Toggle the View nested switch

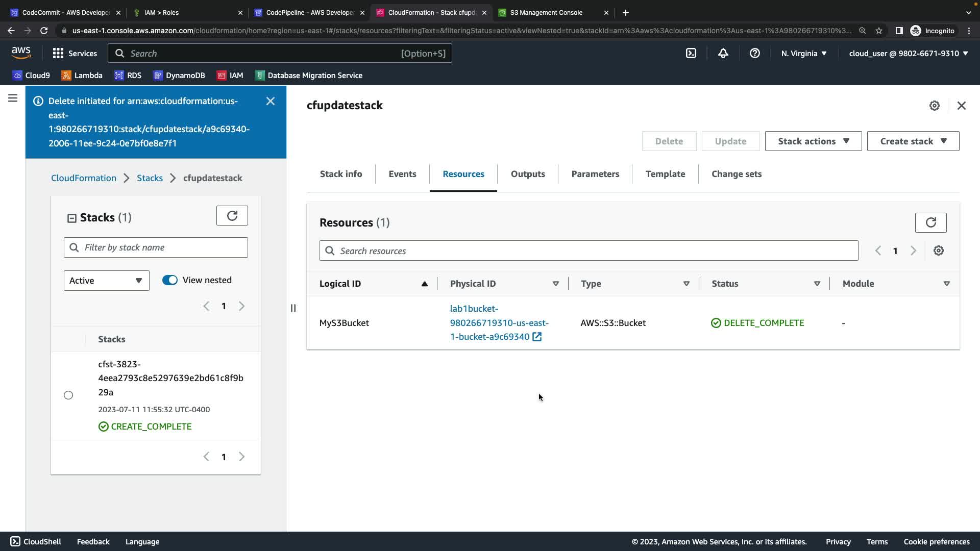(170, 280)
